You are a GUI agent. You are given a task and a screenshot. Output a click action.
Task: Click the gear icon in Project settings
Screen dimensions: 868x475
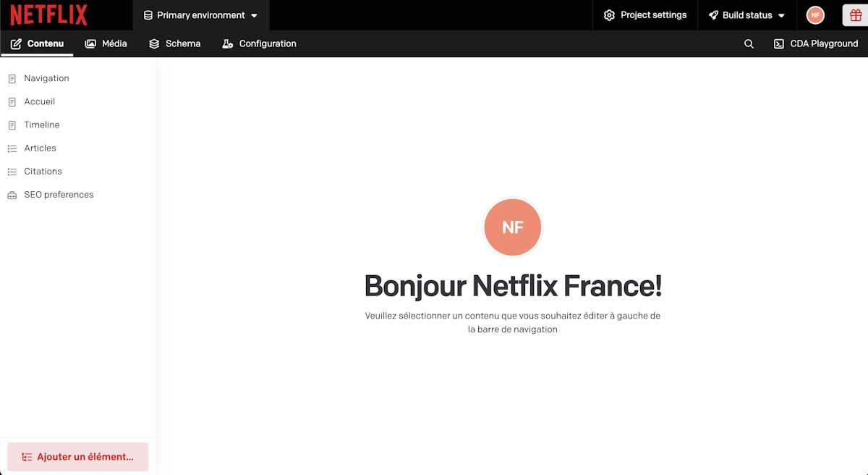(609, 15)
